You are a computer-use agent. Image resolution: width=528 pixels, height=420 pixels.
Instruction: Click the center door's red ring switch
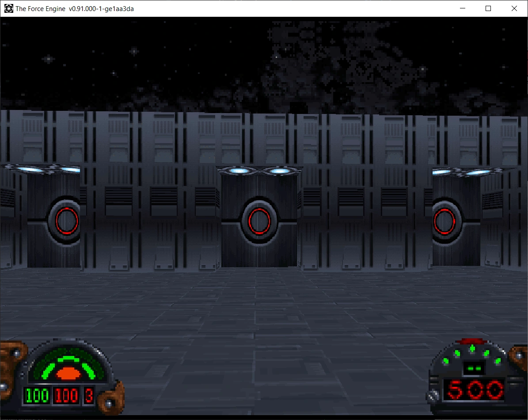pos(259,221)
